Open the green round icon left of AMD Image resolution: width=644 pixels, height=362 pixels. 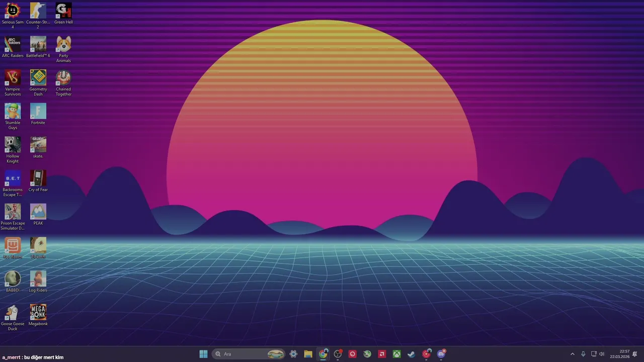click(x=367, y=354)
